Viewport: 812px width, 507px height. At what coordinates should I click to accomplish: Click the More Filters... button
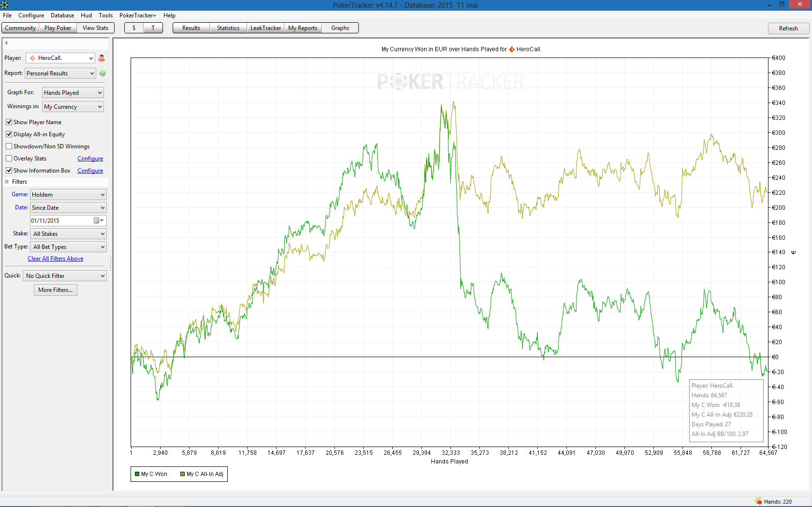click(56, 290)
